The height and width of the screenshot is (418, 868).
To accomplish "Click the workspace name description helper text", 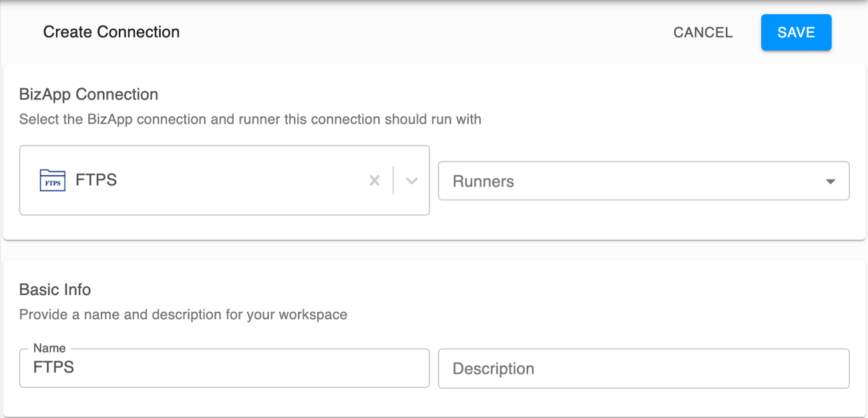I will (x=183, y=315).
